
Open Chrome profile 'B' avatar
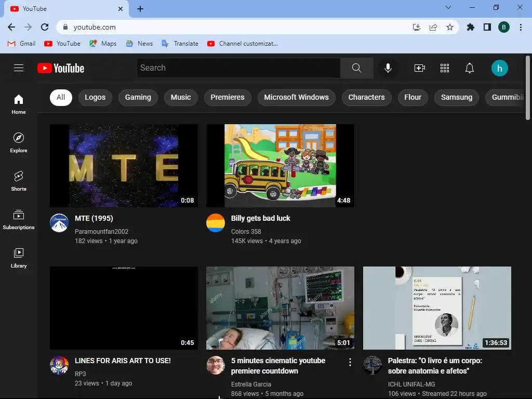coord(503,27)
